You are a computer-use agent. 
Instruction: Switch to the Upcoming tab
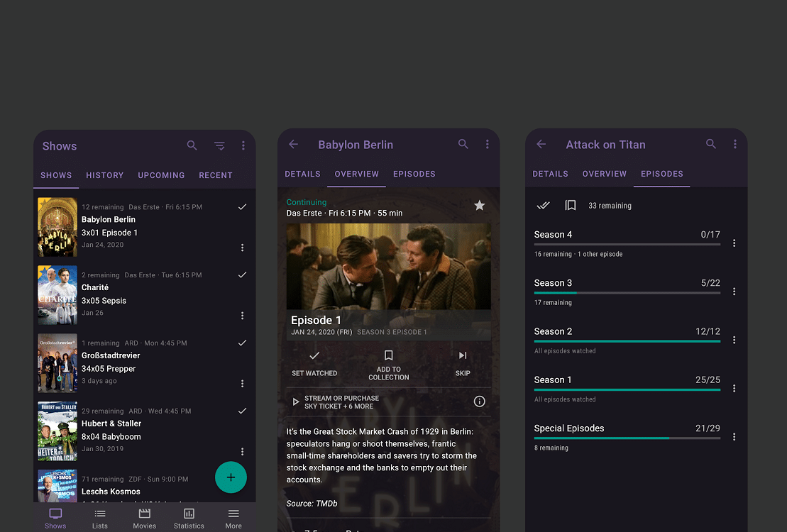click(x=161, y=175)
